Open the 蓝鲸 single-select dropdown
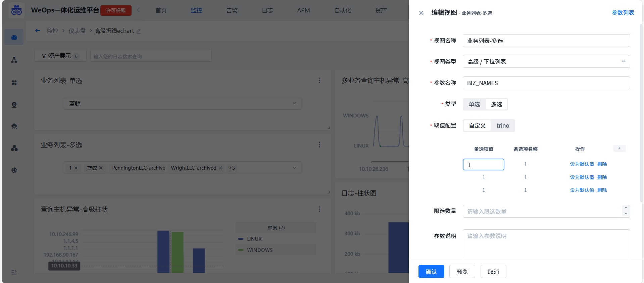This screenshot has height=283, width=644. (x=182, y=104)
